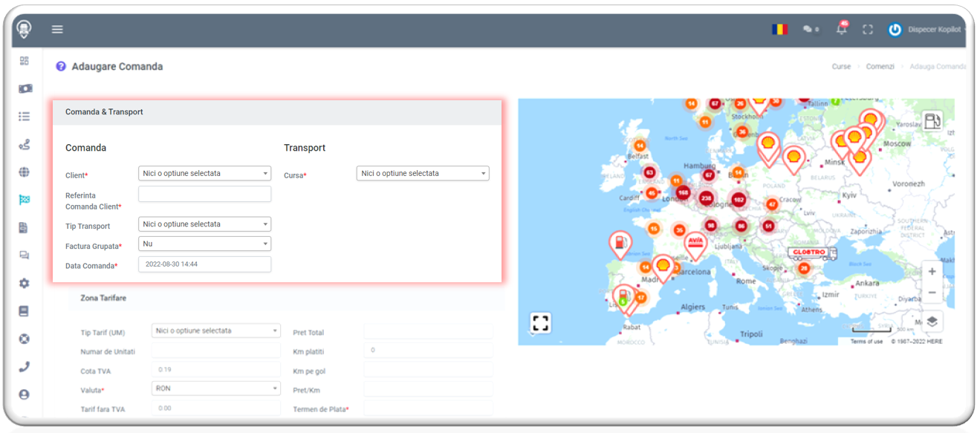Go to Curse breadcrumb link

[x=841, y=67]
